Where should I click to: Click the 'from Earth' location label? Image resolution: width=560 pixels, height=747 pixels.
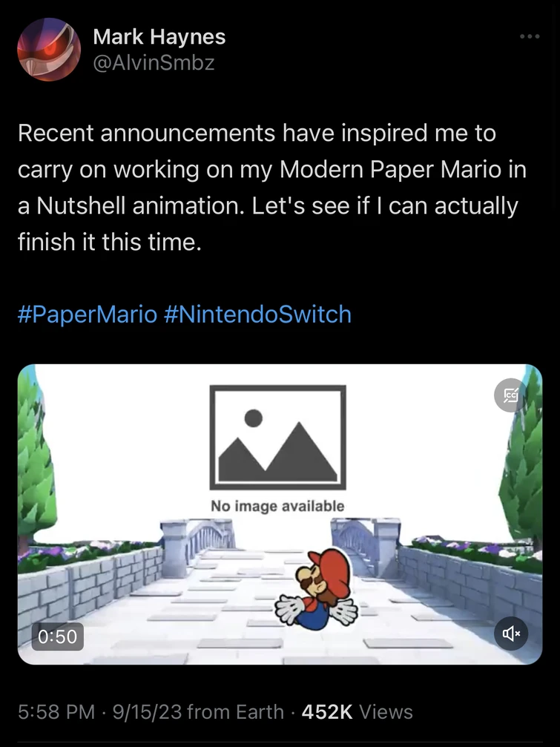point(236,712)
